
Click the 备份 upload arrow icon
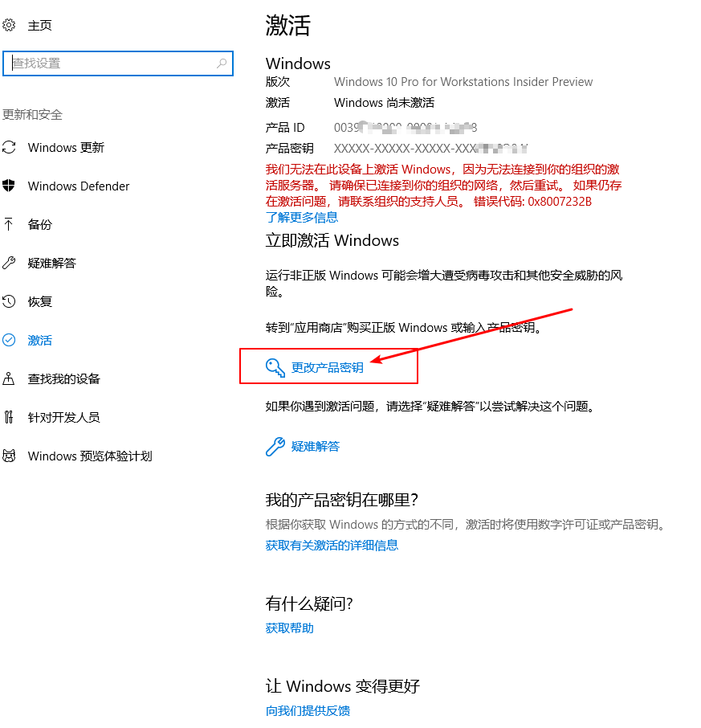point(9,224)
